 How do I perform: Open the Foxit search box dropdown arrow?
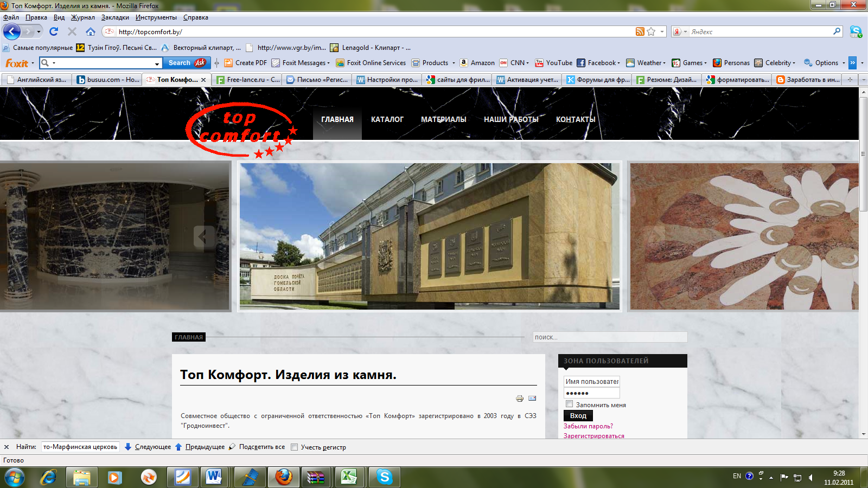157,63
